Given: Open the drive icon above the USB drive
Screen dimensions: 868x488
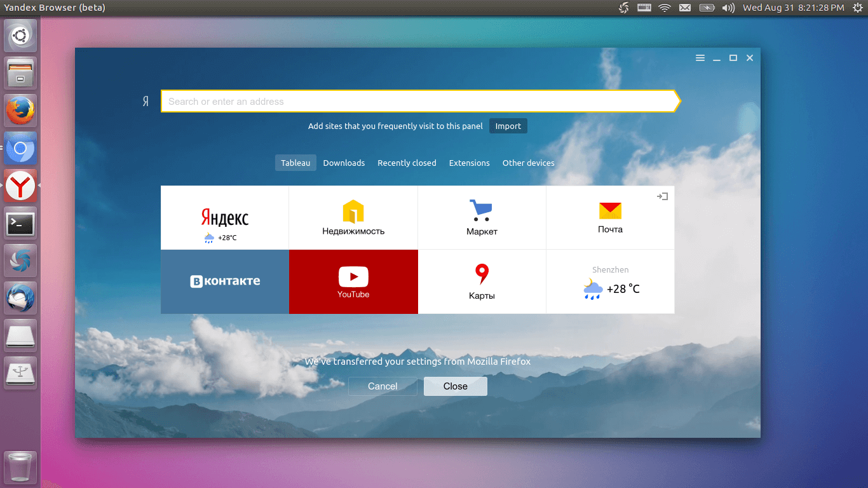Looking at the screenshot, I should pos(20,335).
